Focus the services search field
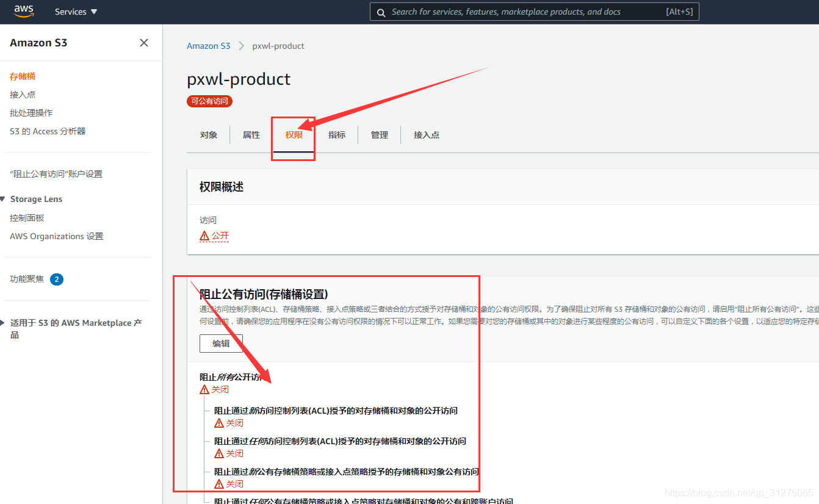This screenshot has width=819, height=504. tap(534, 12)
